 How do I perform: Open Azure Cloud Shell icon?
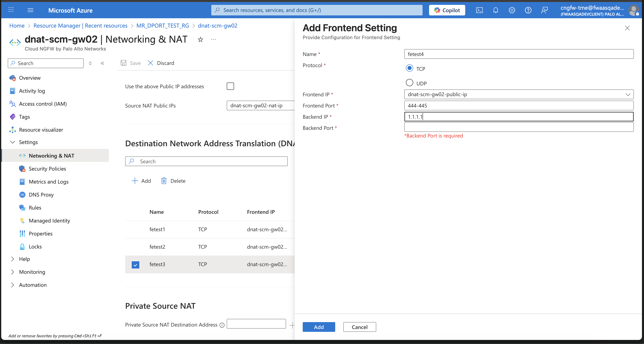coord(479,10)
